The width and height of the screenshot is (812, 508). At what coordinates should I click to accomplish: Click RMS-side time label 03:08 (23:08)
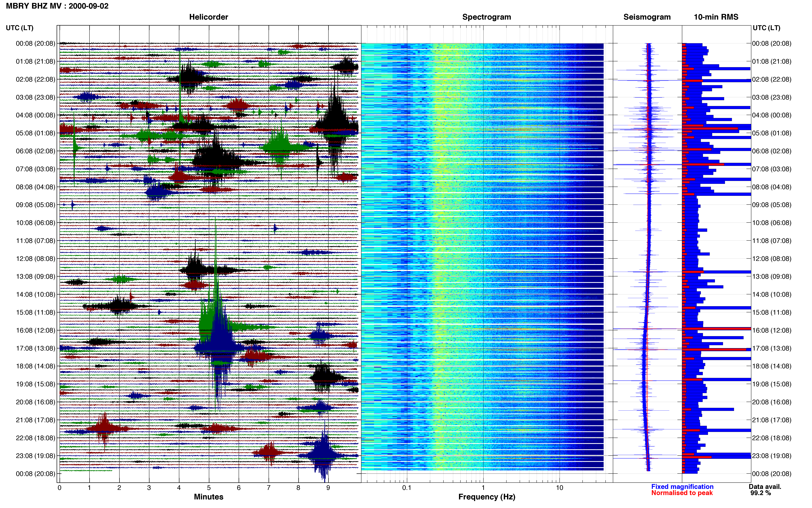772,97
